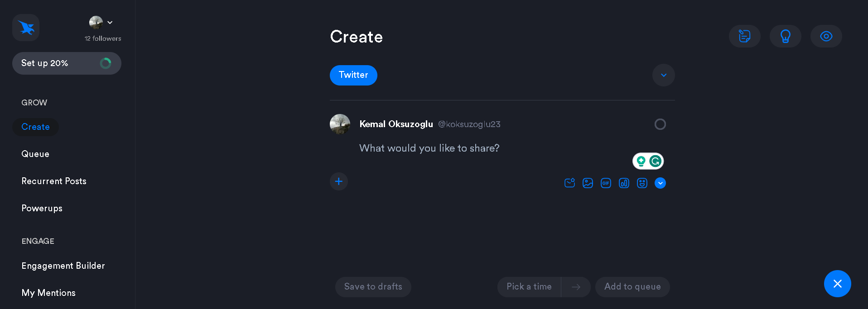Switch to the Queue section

pos(35,154)
